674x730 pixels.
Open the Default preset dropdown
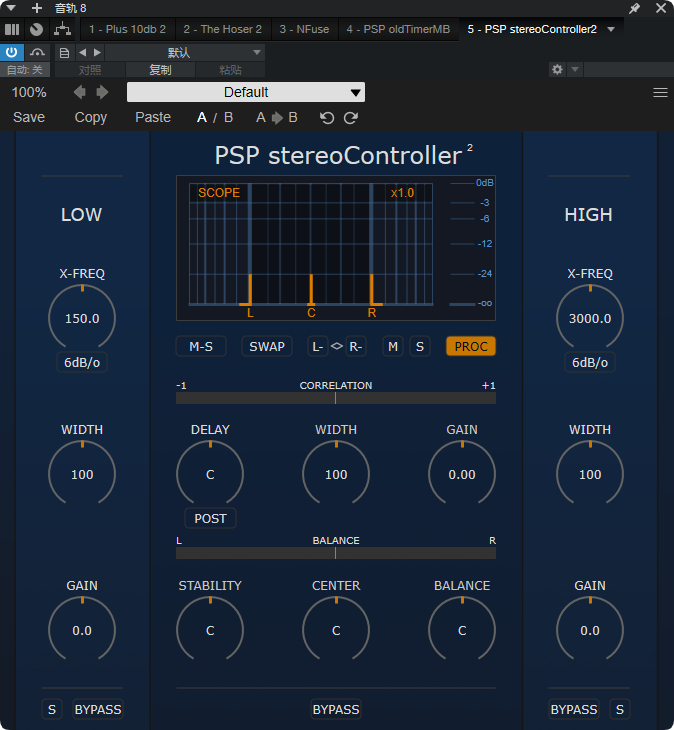pyautogui.click(x=246, y=92)
